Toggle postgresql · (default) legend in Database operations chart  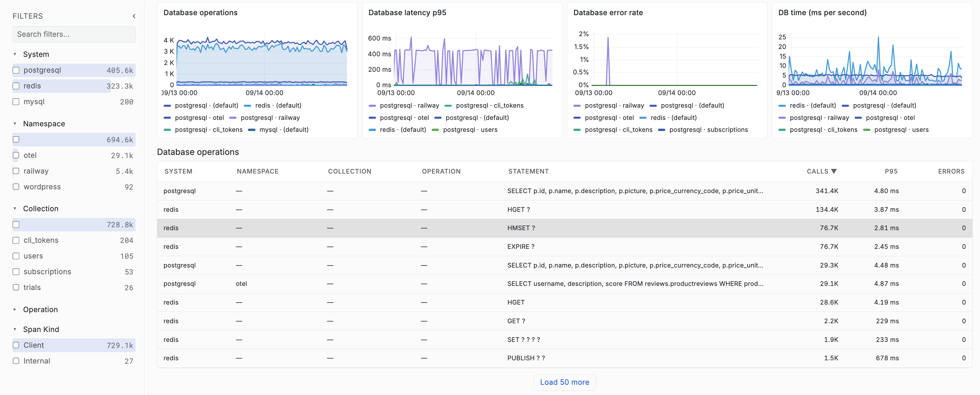pos(201,105)
